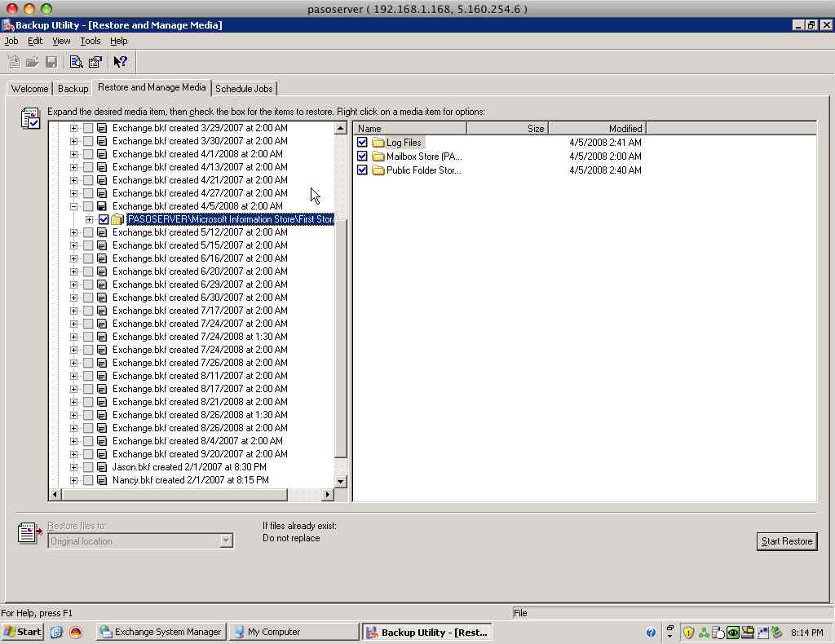Screen dimensions: 835x644
Task: Open the Restore files to dropdown
Action: point(227,541)
